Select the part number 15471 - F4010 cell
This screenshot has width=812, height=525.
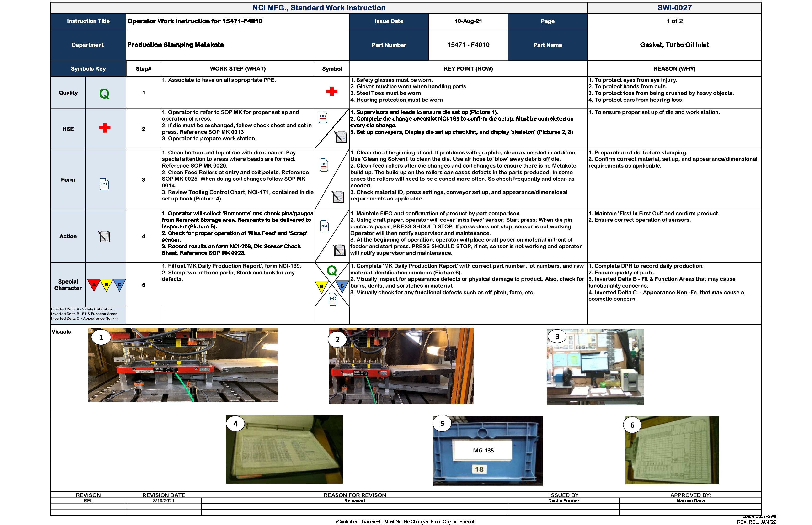[468, 45]
